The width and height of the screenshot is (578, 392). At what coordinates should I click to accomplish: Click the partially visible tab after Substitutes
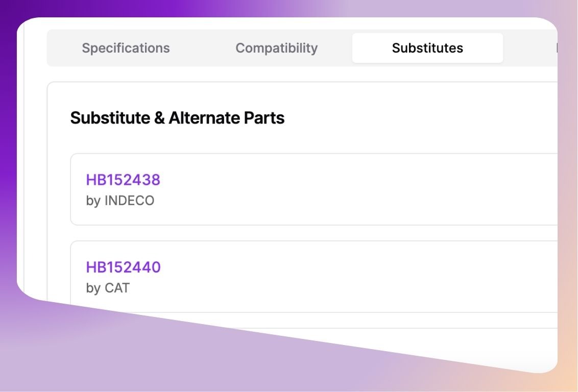(x=556, y=48)
